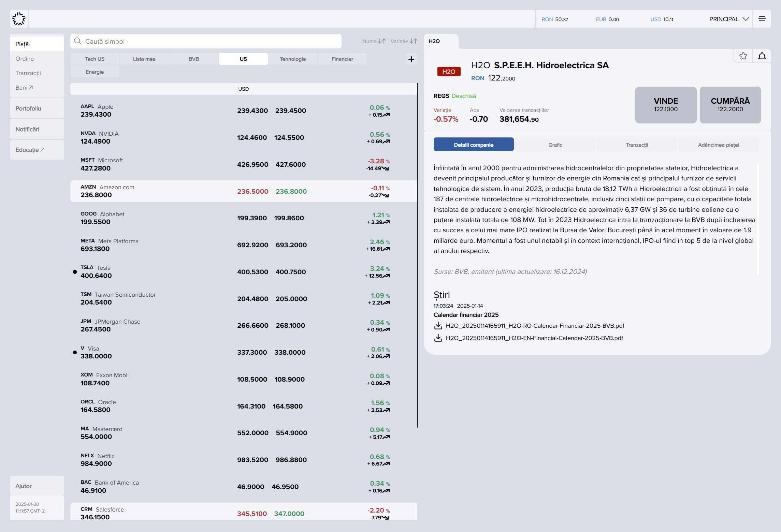Expand the PRINCIPAL account dropdown
781x532 pixels.
729,19
